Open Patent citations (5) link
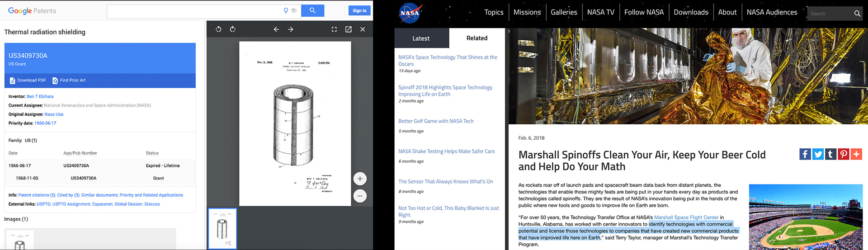868x250 pixels. click(x=37, y=195)
